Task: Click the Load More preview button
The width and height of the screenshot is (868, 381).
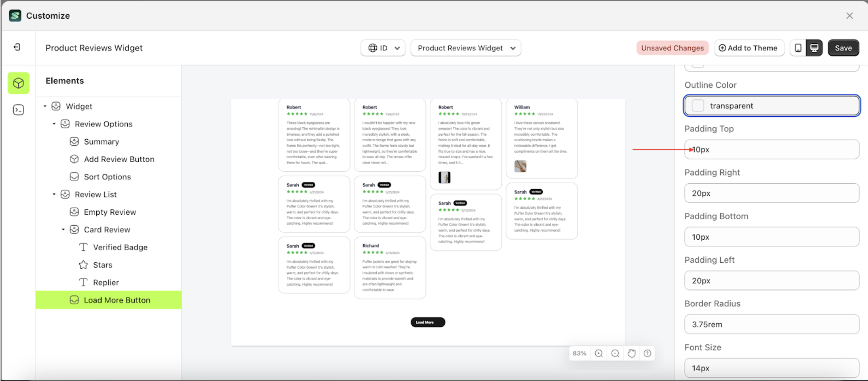Action: [x=428, y=322]
